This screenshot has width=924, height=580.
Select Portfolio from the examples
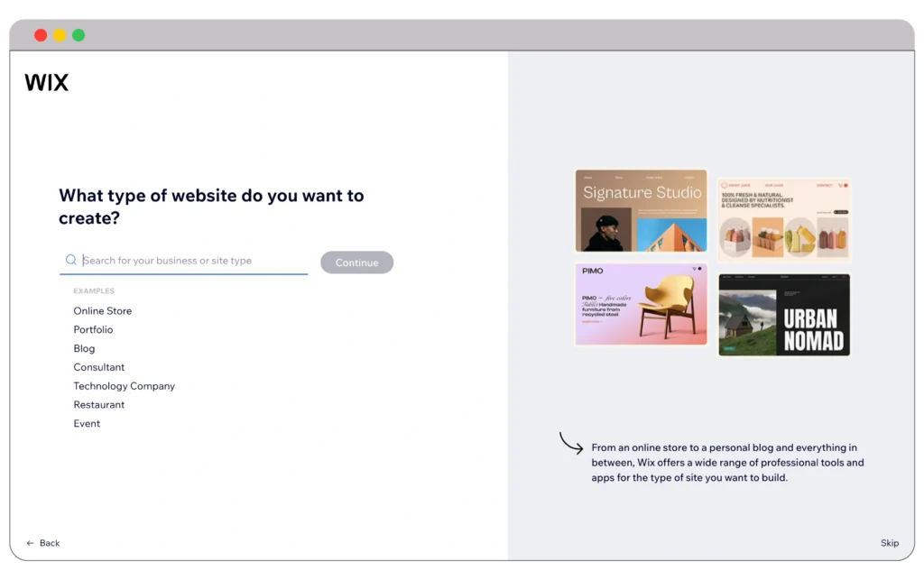[x=93, y=329]
